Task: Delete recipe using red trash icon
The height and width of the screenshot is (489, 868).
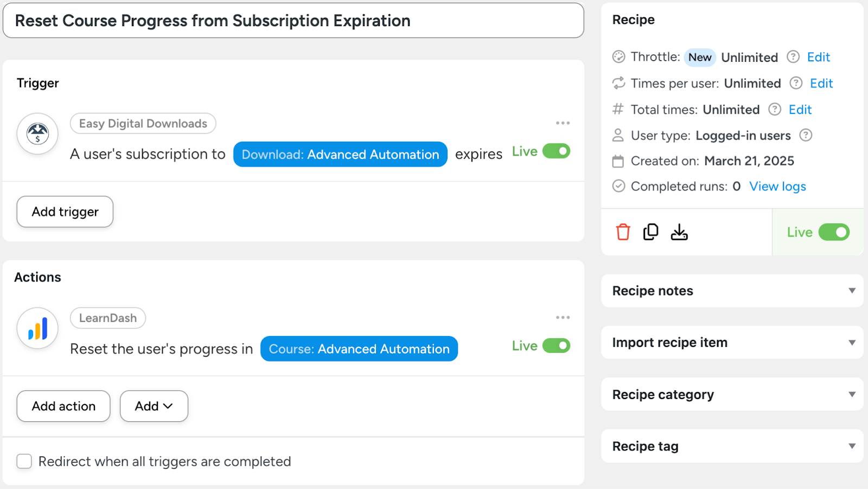Action: click(623, 232)
